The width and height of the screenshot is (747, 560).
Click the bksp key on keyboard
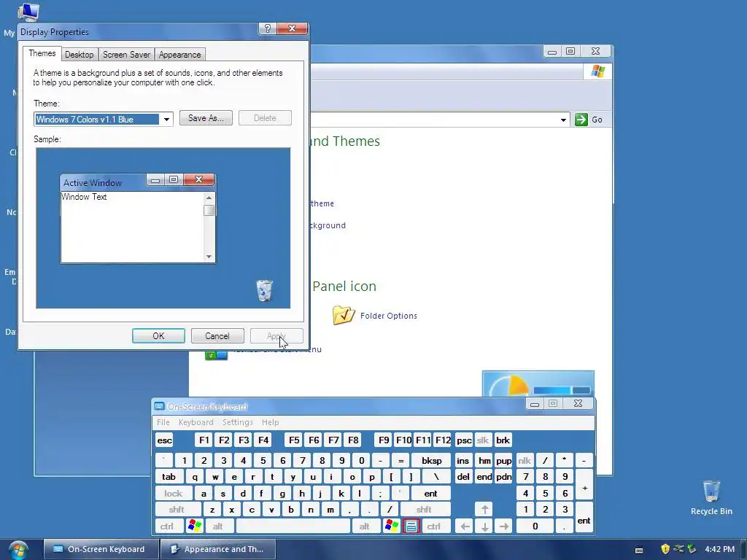click(x=431, y=461)
